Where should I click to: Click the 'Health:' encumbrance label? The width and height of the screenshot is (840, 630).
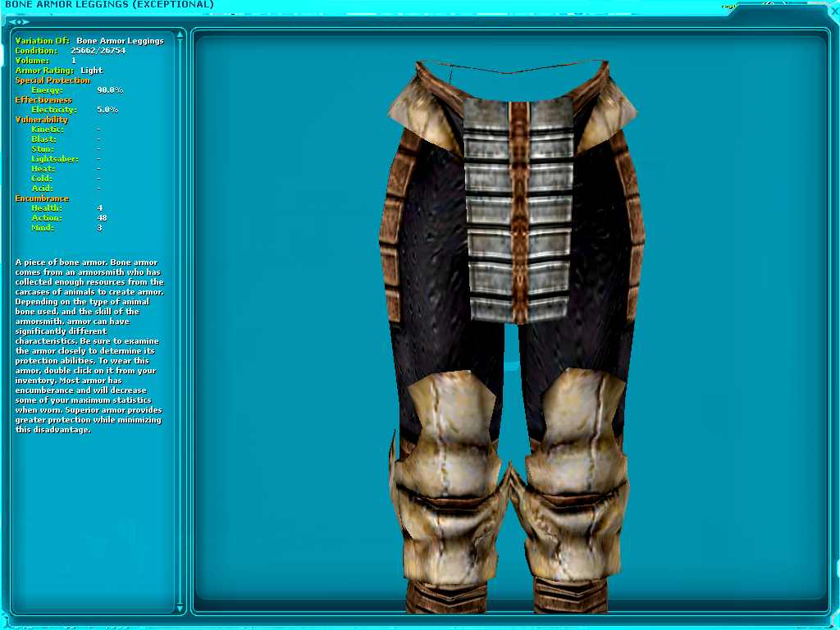pyautogui.click(x=47, y=208)
